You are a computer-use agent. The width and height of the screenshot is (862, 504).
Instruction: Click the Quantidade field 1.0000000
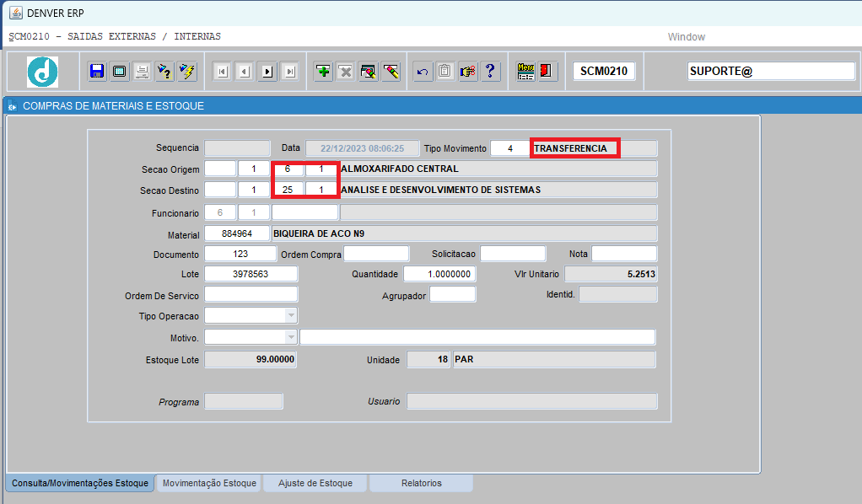click(439, 274)
